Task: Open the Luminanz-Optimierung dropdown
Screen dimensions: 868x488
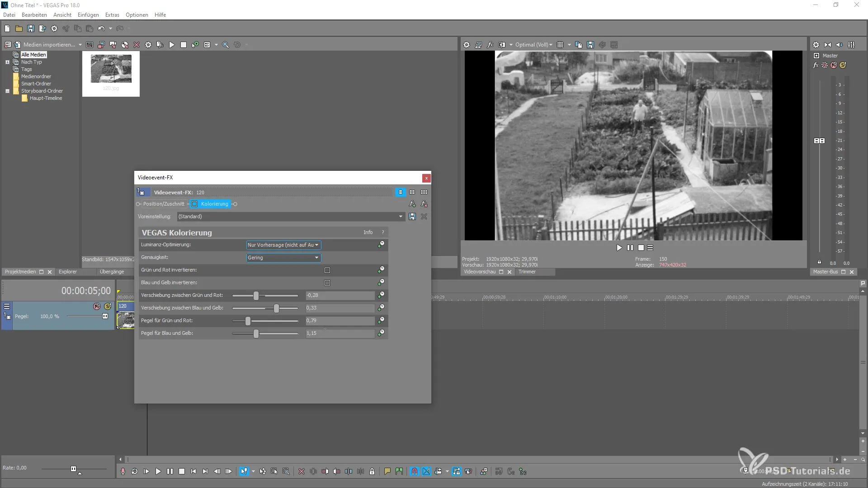Action: pos(283,245)
